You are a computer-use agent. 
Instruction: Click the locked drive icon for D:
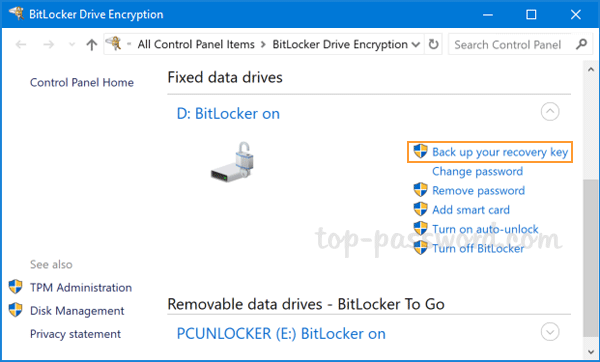(232, 162)
